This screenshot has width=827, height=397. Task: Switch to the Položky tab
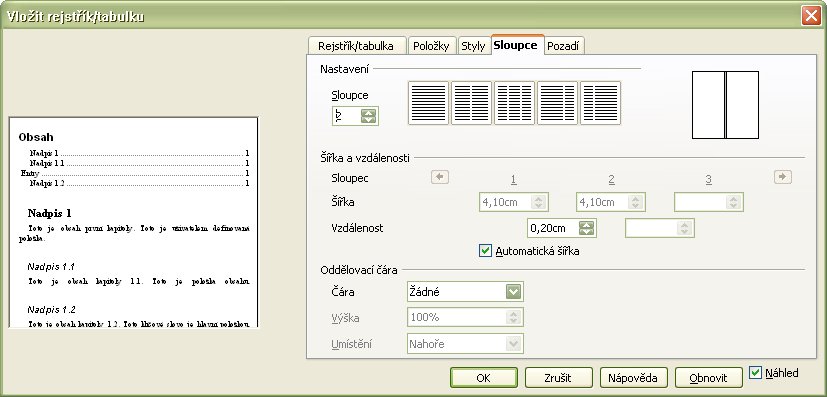coord(431,46)
